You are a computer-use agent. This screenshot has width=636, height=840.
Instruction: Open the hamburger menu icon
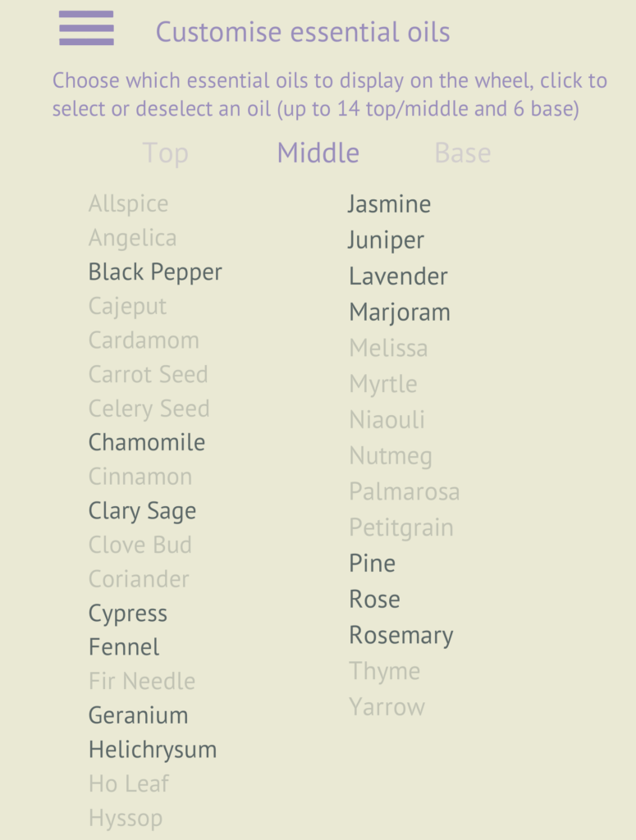(86, 28)
